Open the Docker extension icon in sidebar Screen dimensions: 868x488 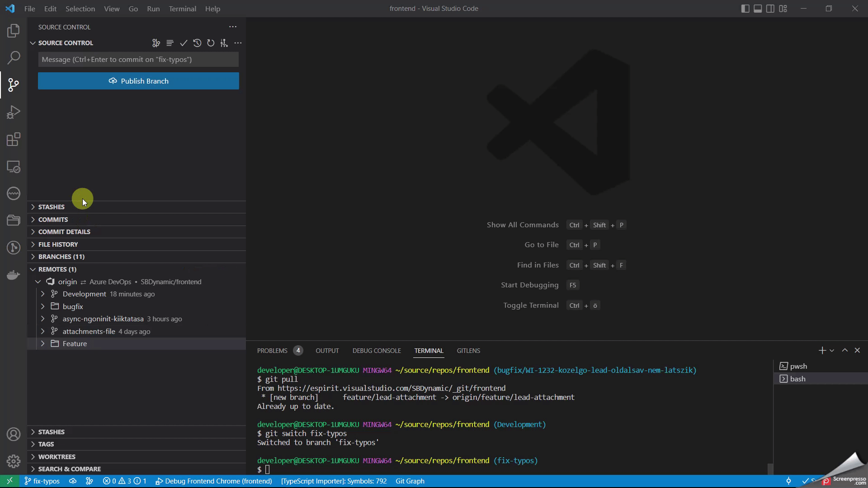point(14,275)
